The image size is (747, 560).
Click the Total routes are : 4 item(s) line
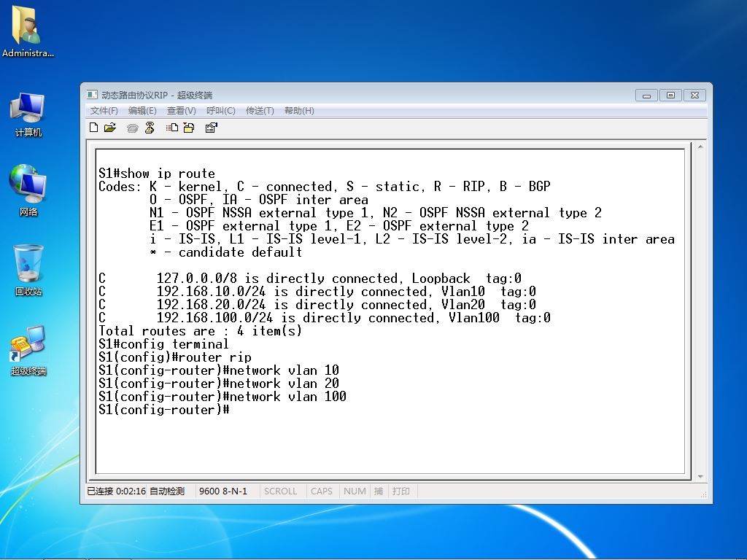point(200,331)
